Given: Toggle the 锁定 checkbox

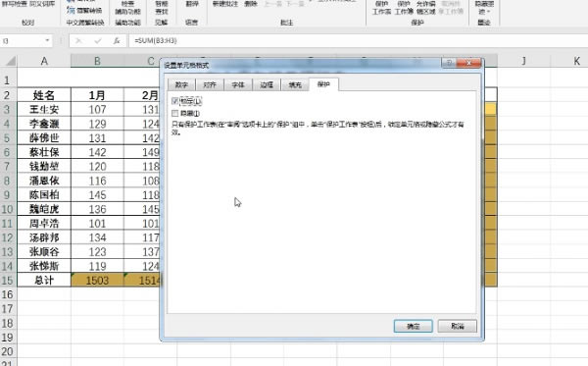Looking at the screenshot, I should pyautogui.click(x=174, y=101).
